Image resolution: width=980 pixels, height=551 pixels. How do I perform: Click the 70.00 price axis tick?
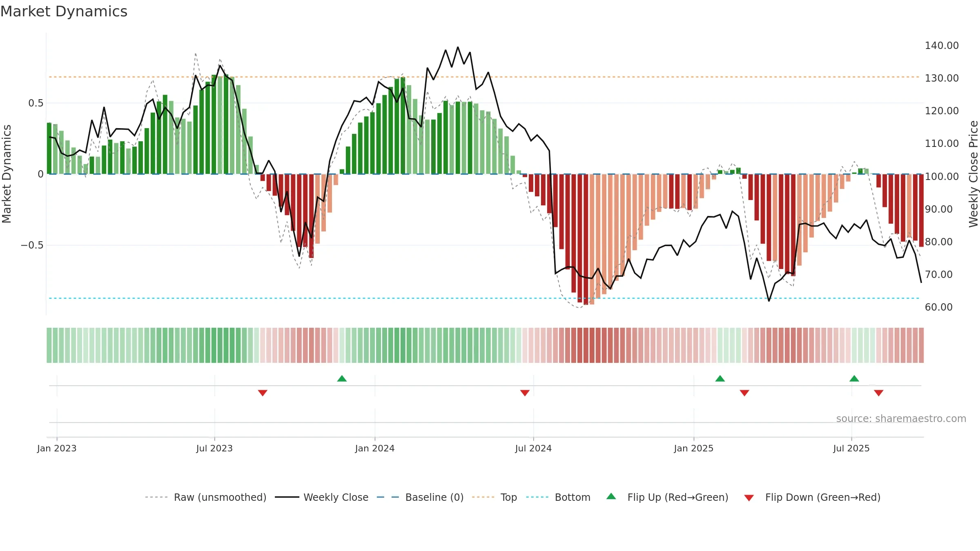[939, 274]
